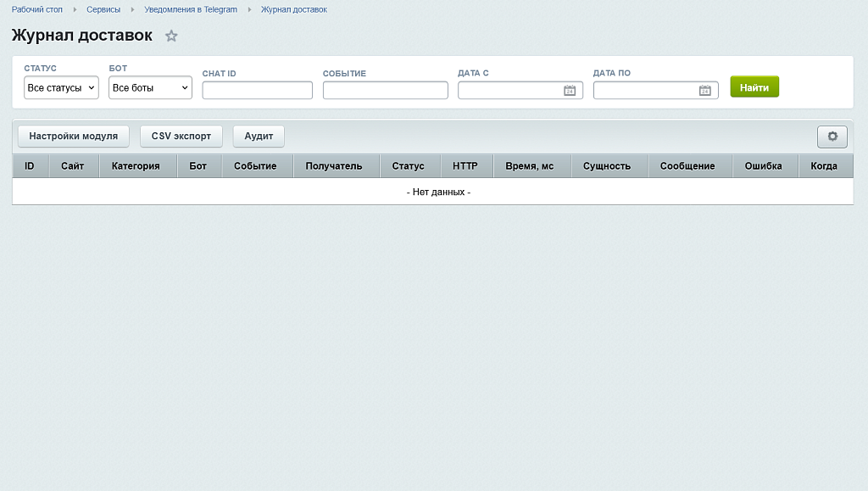Sort table by ID column header
This screenshot has height=491, width=868.
click(30, 166)
